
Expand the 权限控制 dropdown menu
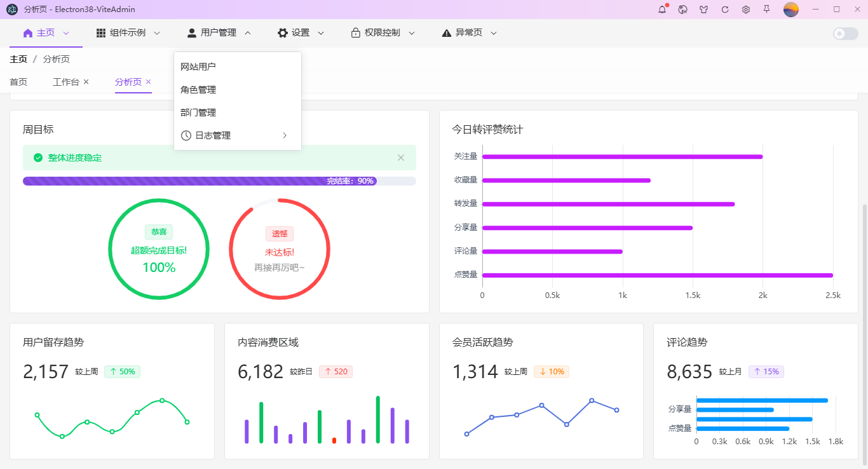tap(383, 33)
